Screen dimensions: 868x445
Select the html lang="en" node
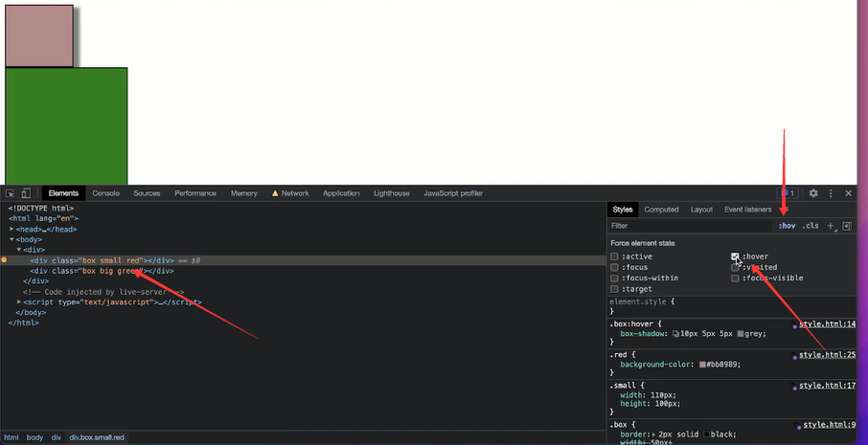click(x=43, y=218)
